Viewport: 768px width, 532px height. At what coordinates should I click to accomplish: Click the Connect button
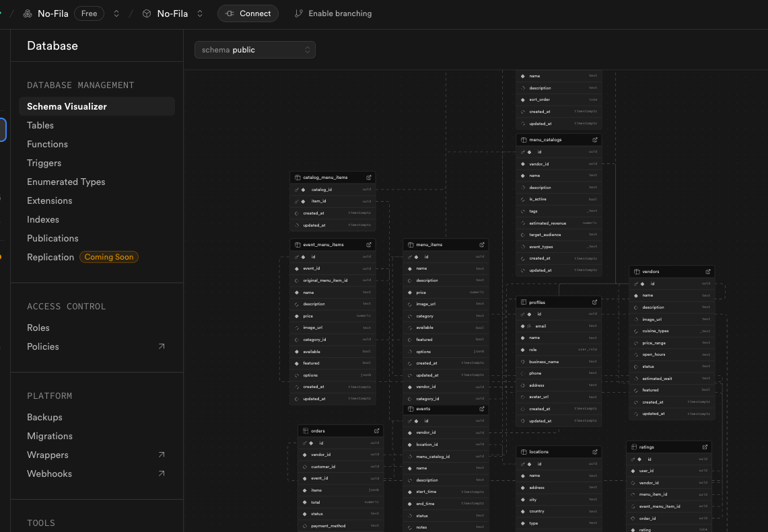coord(248,13)
